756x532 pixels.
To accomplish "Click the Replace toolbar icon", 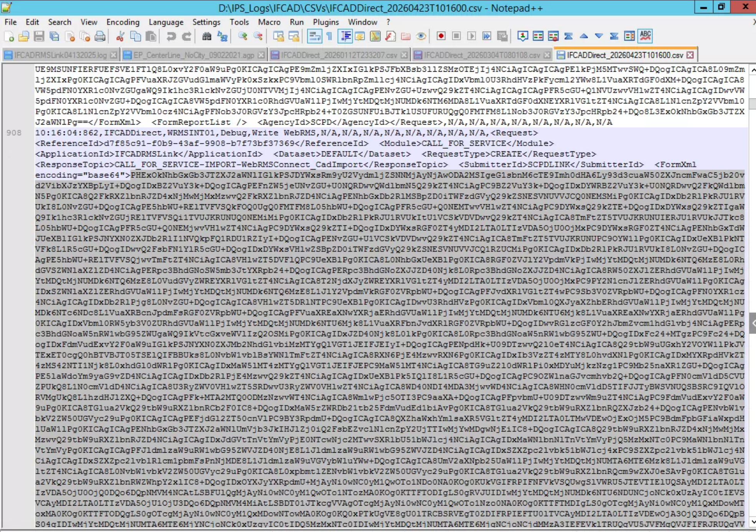I will pos(222,36).
